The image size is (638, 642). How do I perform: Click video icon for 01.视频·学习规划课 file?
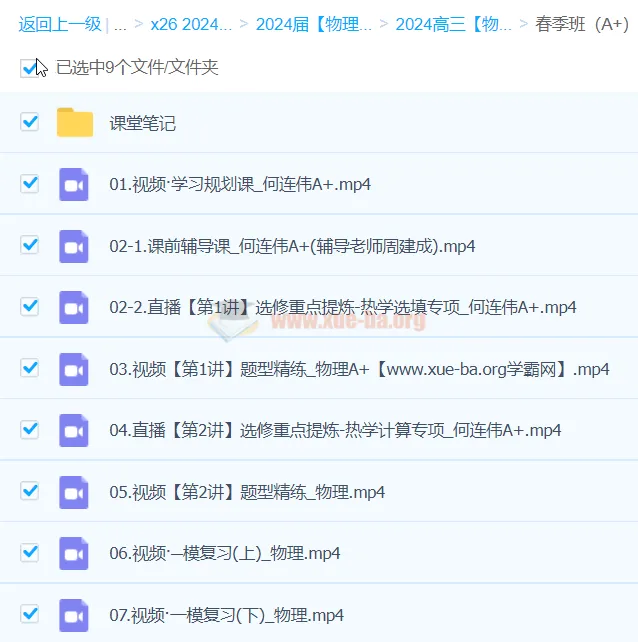click(75, 184)
